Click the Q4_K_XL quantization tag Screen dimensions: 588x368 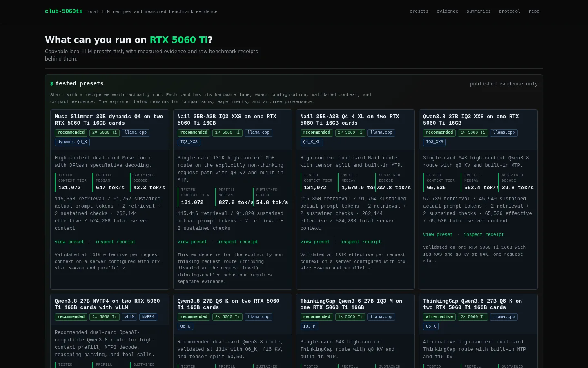pos(312,142)
